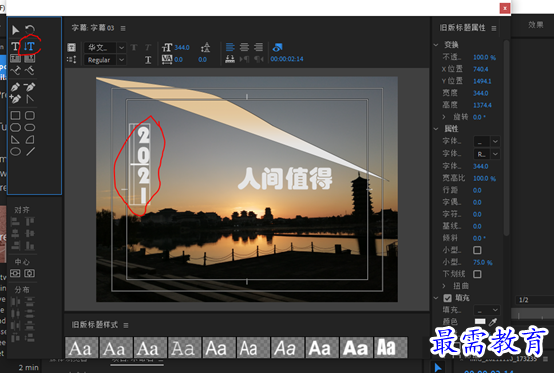This screenshot has height=373, width=554.
Task: Select the Selection arrow tool
Action: (15, 30)
